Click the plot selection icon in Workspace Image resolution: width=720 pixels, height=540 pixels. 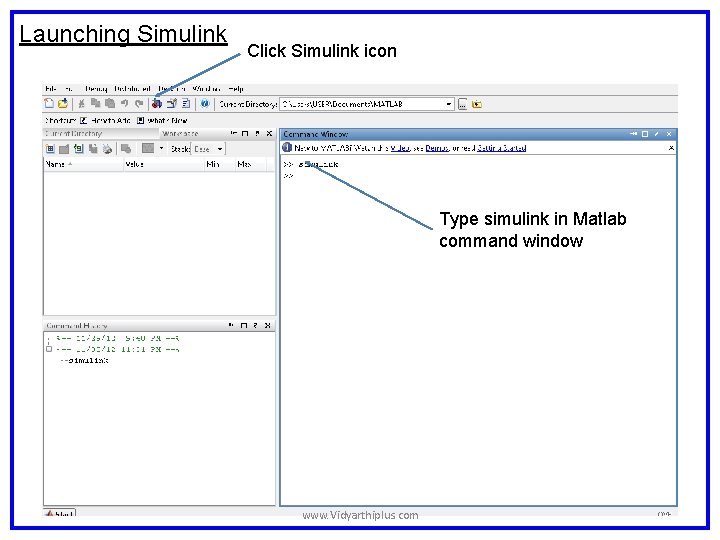click(x=148, y=148)
